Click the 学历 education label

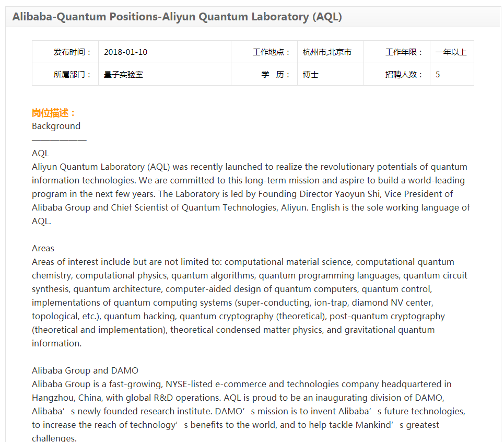(275, 75)
